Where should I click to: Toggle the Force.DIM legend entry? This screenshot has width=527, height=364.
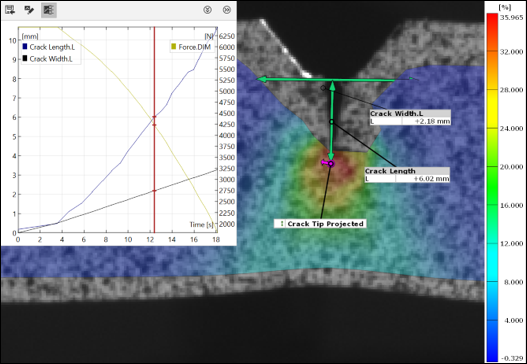click(x=192, y=47)
